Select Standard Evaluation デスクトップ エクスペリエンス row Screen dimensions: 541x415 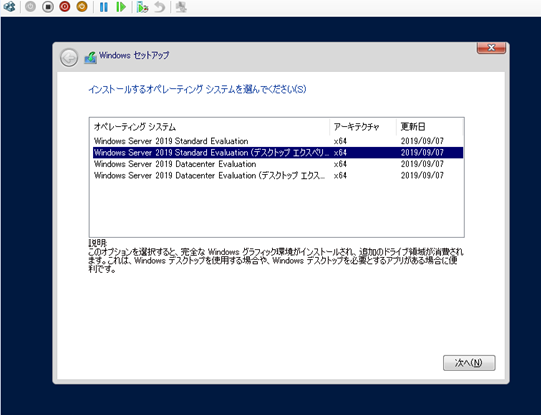(278, 152)
